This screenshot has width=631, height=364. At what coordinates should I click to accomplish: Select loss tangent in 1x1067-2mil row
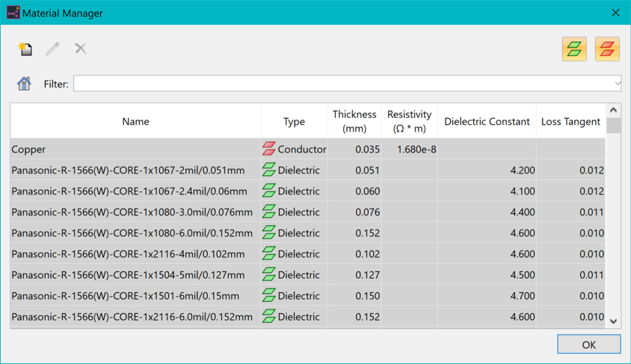pos(591,170)
